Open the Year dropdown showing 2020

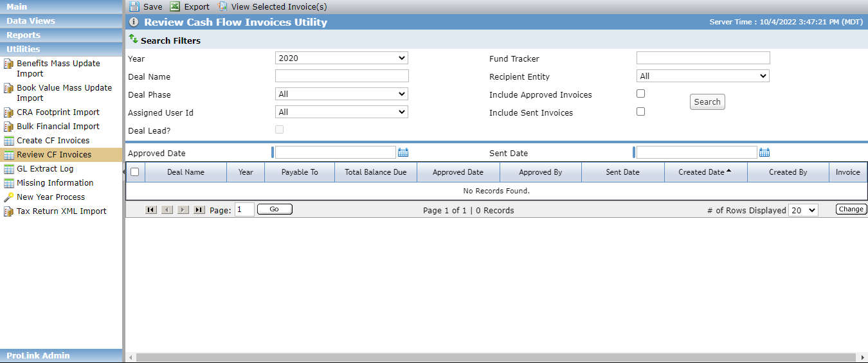(341, 58)
